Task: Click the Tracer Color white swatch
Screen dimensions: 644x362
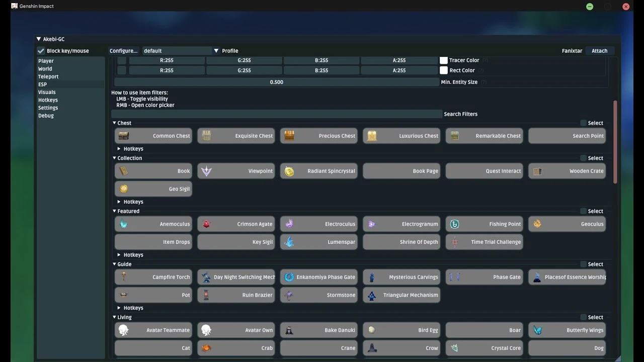Action: coord(444,60)
